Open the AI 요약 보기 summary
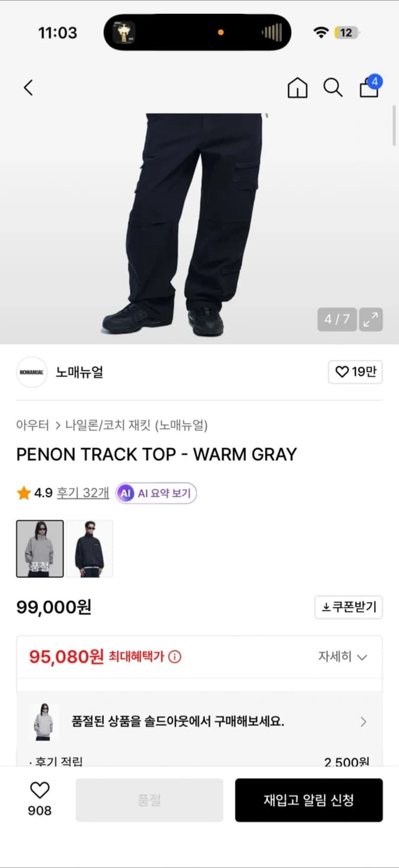Viewport: 399px width, 868px height. point(156,492)
